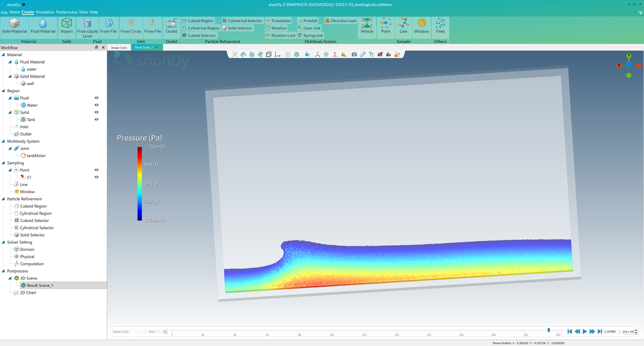
Task: Expand the Solver Setting tree node
Action: [x=3, y=242]
